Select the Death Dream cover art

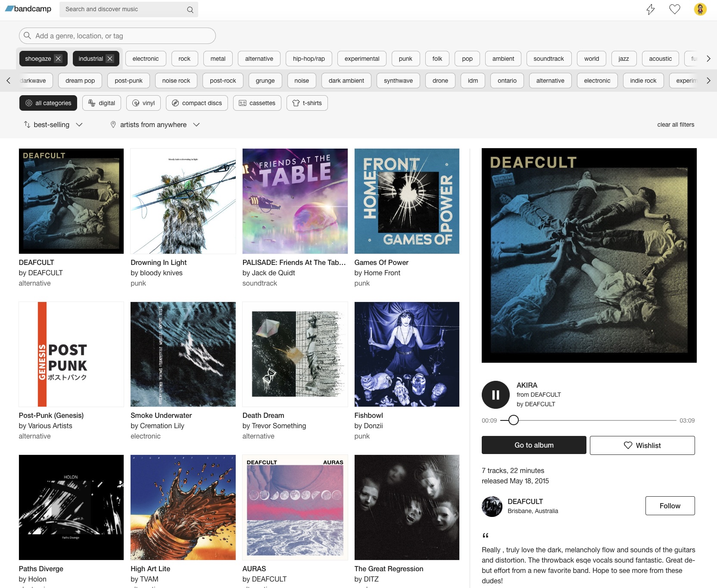click(x=295, y=354)
